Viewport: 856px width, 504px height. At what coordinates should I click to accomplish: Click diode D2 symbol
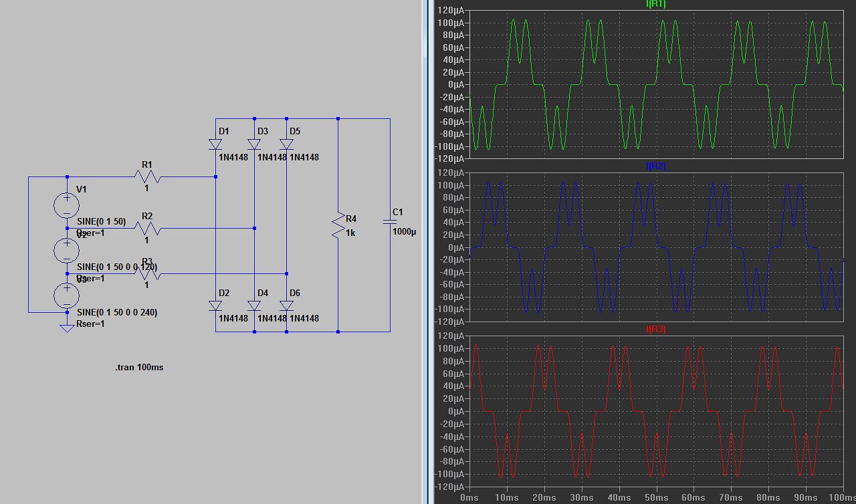(x=215, y=305)
